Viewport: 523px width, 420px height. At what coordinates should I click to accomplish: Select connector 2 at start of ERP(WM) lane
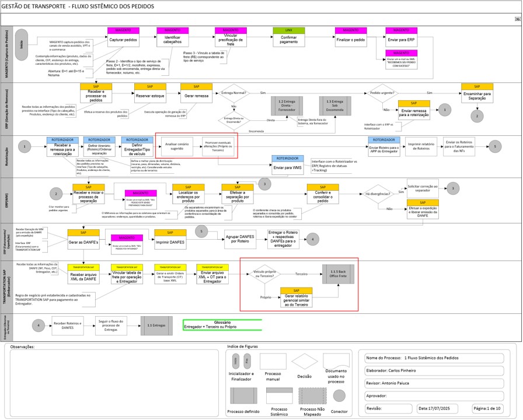click(56, 194)
